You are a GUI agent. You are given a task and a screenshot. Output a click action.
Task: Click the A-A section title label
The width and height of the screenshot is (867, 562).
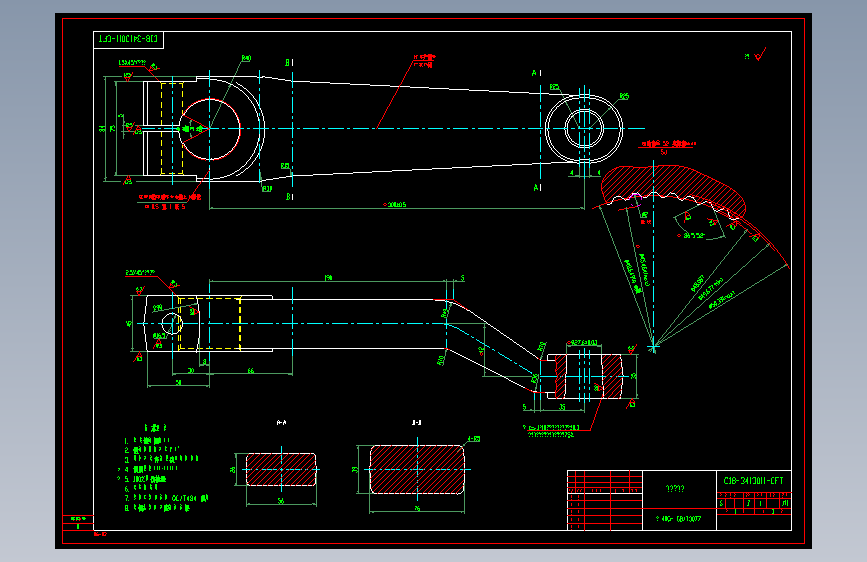pos(281,423)
